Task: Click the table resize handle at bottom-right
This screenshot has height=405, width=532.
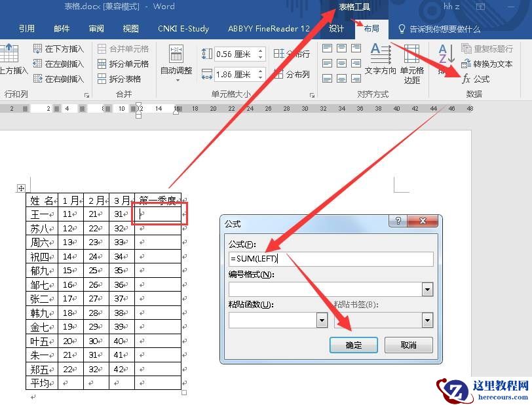Action: 184,393
